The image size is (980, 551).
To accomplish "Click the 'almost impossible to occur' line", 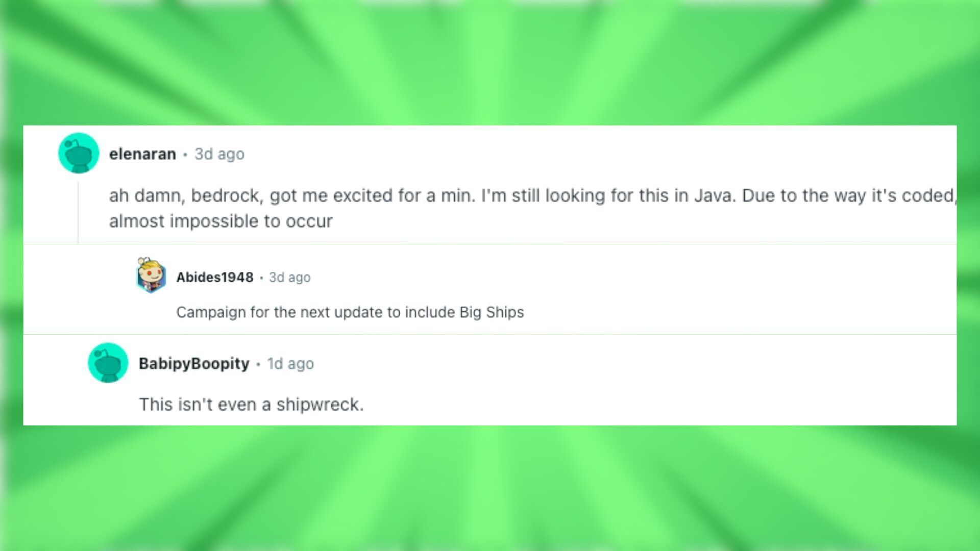I will point(220,221).
